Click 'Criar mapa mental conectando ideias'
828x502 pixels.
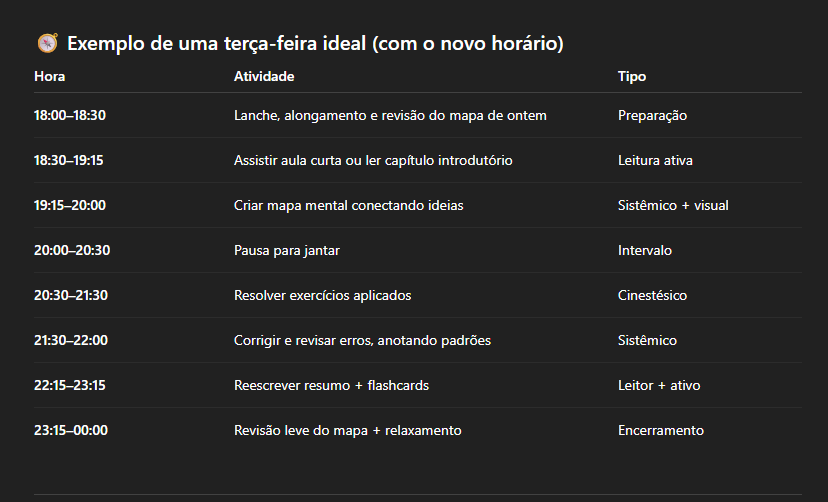(x=348, y=206)
